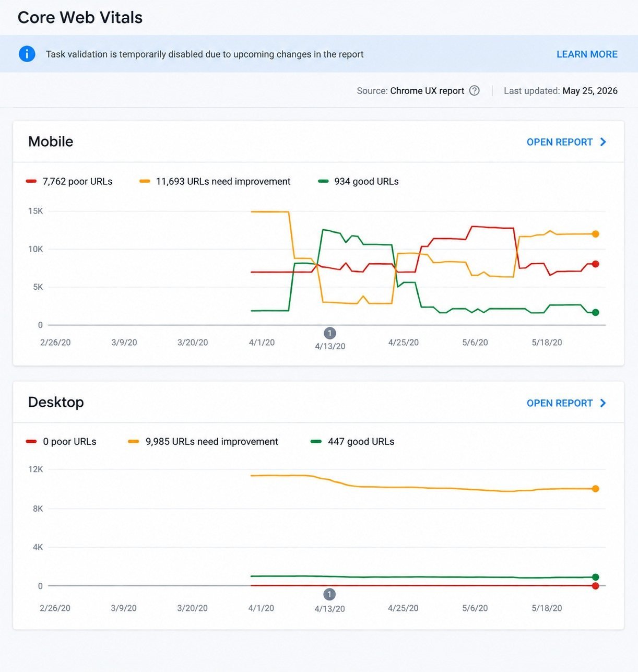Click the Desktop chart annotation marker at 4/13/20

[x=329, y=594]
